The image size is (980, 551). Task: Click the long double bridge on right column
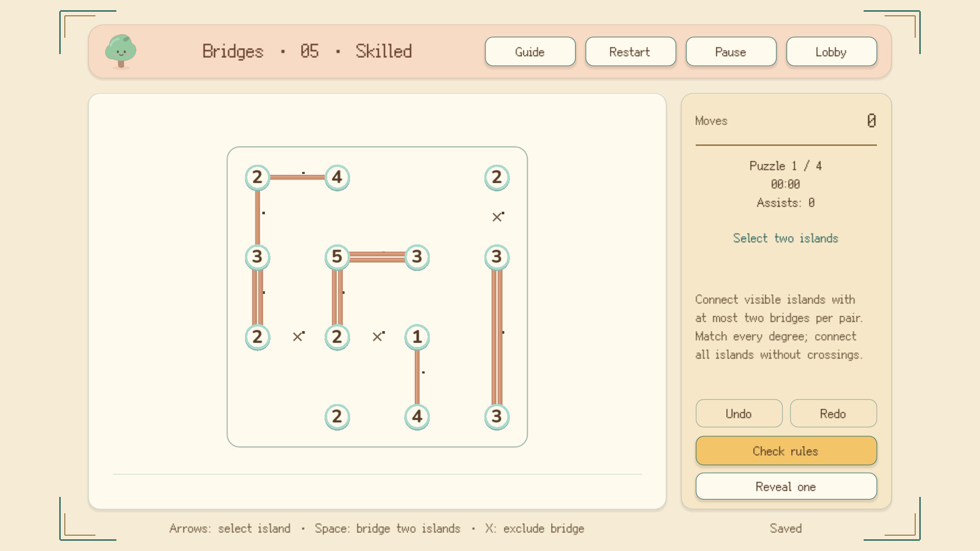497,337
